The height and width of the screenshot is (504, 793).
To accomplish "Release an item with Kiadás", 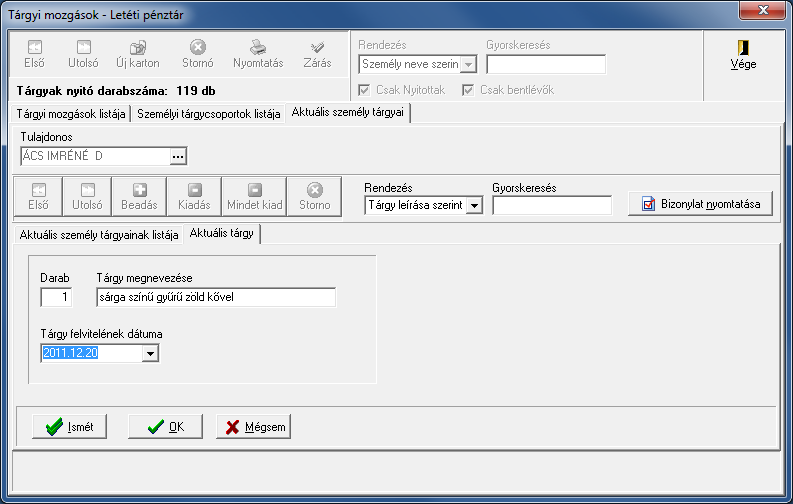I will [x=194, y=197].
